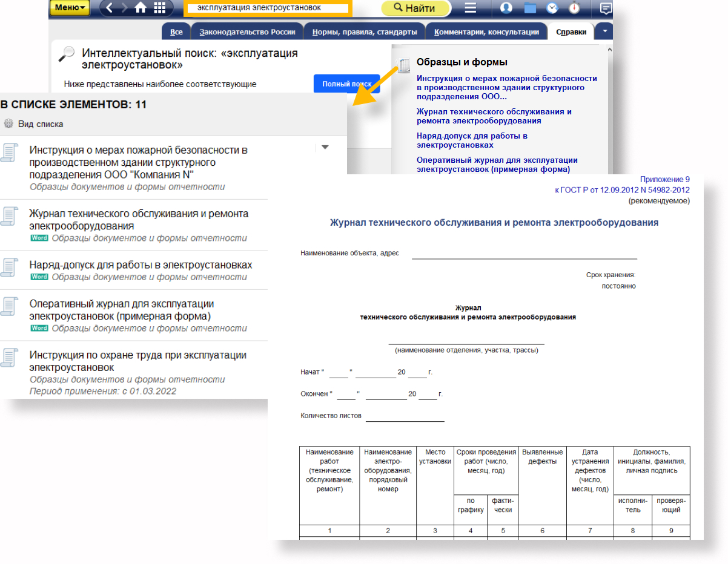Switch to the Законодательство России tab
728x564 pixels.
pos(247,32)
